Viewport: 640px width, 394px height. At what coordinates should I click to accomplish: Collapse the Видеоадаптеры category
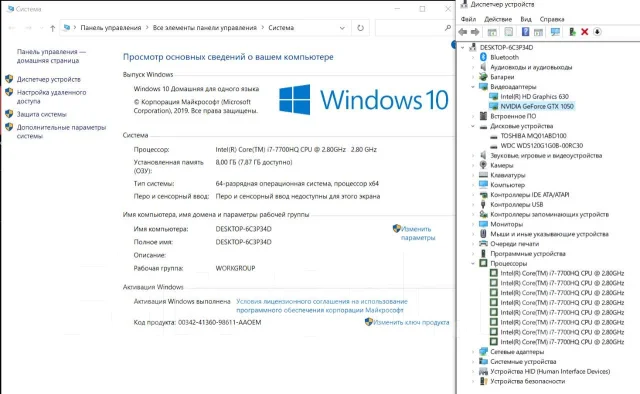[473, 87]
